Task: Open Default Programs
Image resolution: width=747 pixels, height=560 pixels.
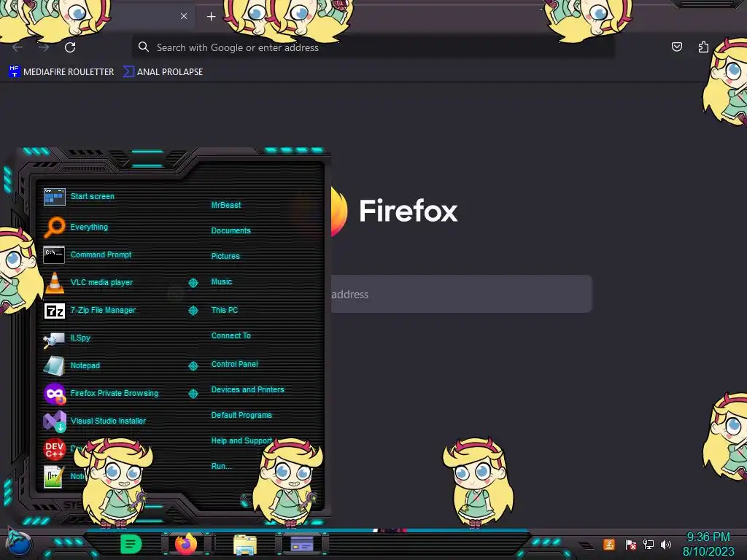Action: pos(241,415)
